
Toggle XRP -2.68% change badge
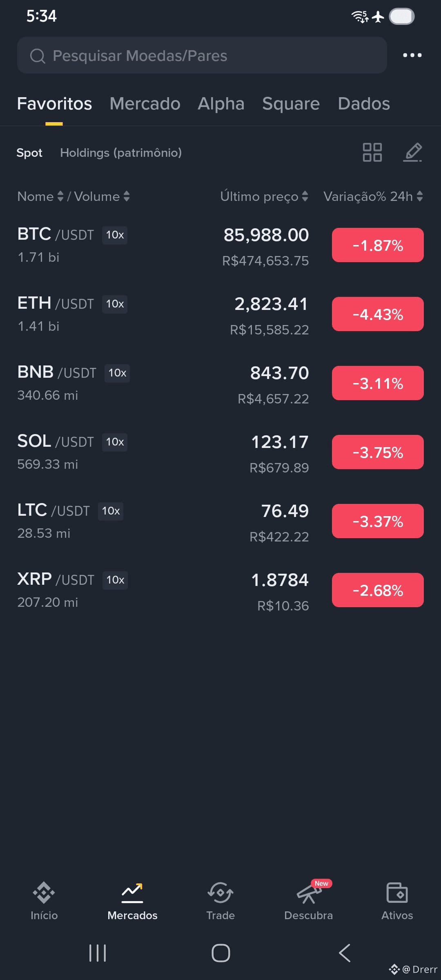pos(378,590)
